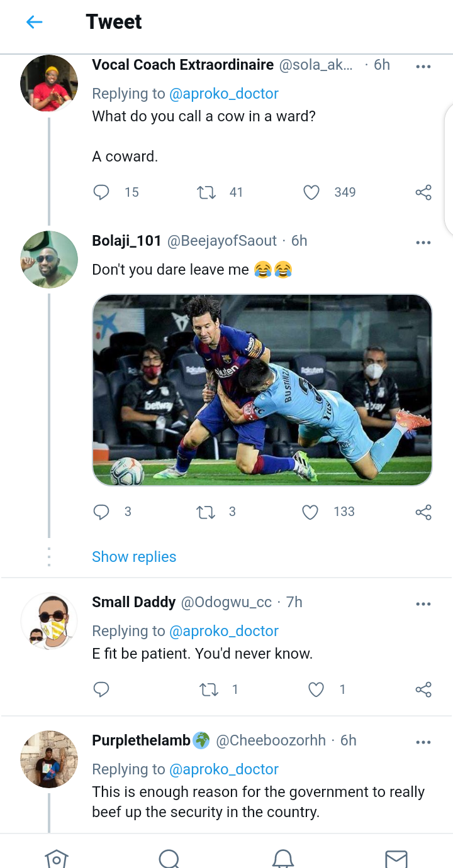Reply to Vocal Coach Extraordinaire's coward joke
Viewport: 453px width, 868px height.
(101, 192)
